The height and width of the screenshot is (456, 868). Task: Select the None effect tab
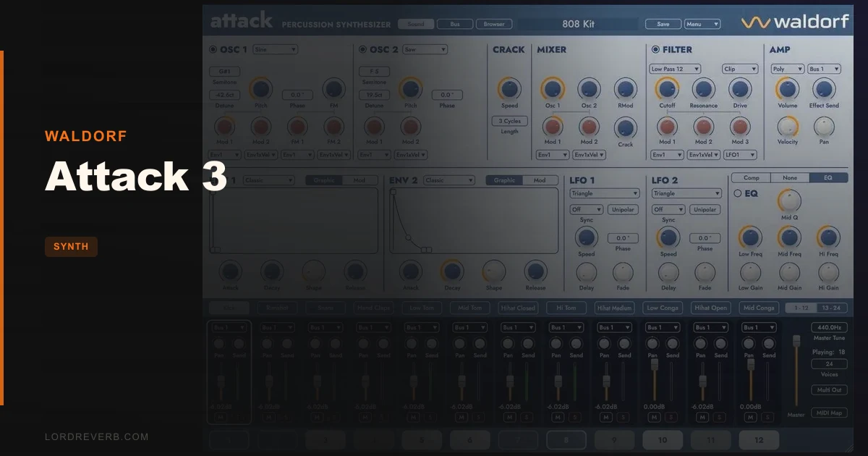point(790,177)
